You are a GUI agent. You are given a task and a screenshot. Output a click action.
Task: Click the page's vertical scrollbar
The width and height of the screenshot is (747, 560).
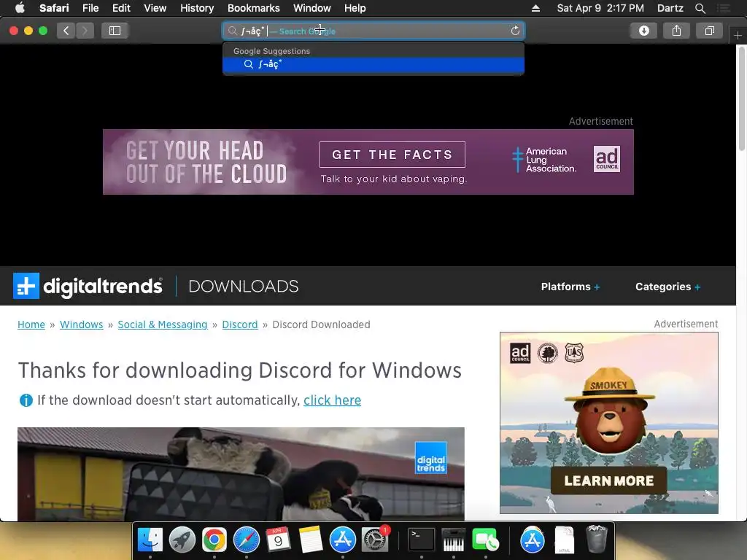[741, 99]
